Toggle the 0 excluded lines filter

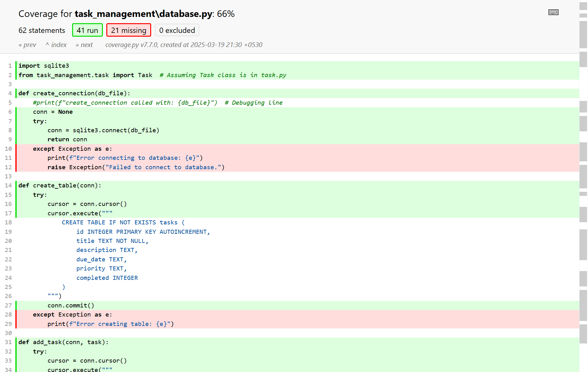coord(177,30)
